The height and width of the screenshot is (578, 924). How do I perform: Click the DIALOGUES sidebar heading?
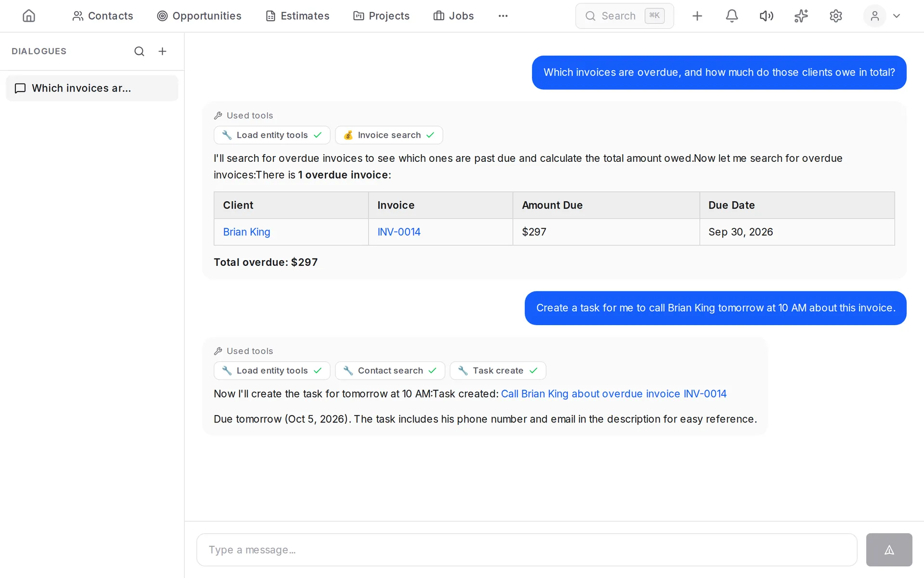point(39,51)
